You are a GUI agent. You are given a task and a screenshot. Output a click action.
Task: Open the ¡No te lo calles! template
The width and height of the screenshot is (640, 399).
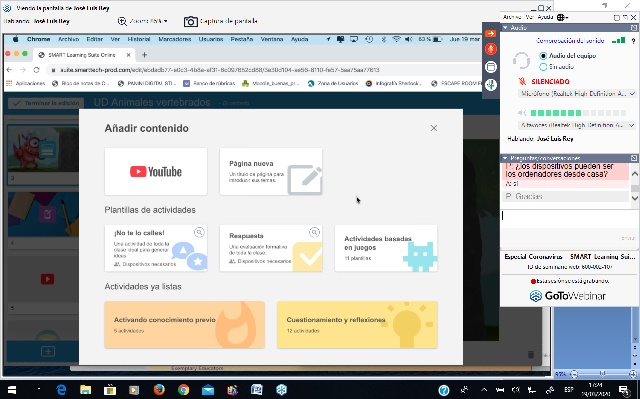click(156, 248)
